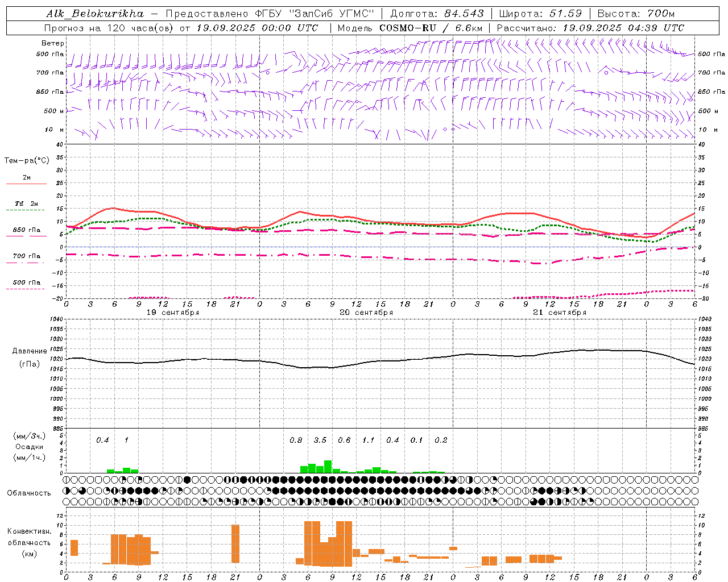Click the 0.8 precipitation total value
This screenshot has width=728, height=582.
pos(296,440)
